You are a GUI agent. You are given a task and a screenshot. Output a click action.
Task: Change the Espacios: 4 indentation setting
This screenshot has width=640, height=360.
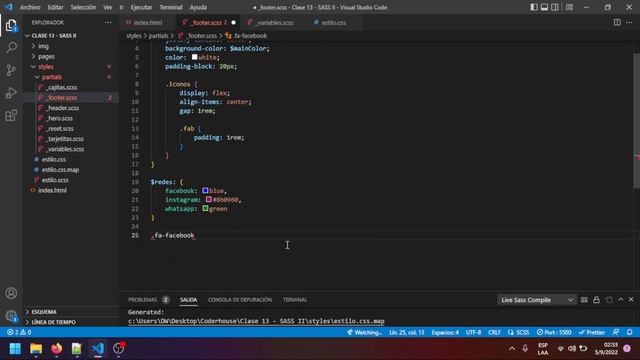coord(445,332)
